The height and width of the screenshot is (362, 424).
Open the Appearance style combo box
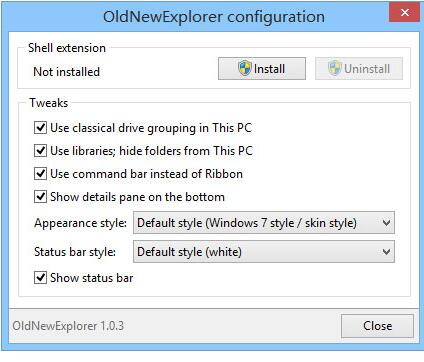pos(264,223)
